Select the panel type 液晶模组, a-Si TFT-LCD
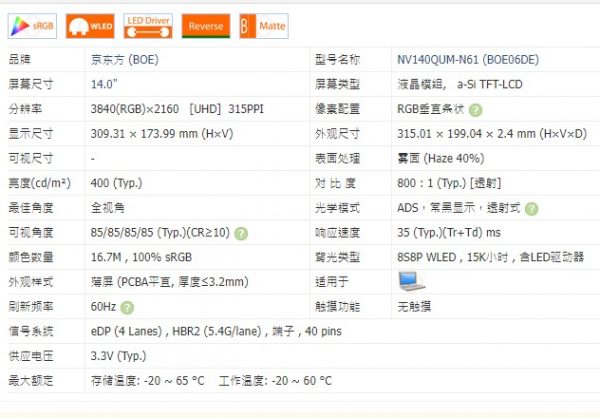Screen dimensions: 600x418 [460, 84]
